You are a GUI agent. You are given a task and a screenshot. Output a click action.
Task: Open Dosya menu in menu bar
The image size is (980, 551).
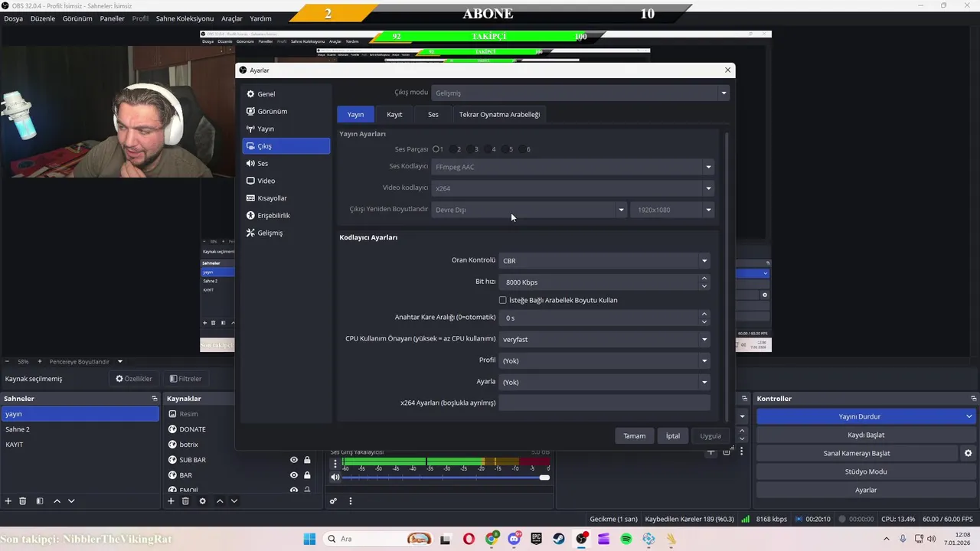pyautogui.click(x=14, y=18)
